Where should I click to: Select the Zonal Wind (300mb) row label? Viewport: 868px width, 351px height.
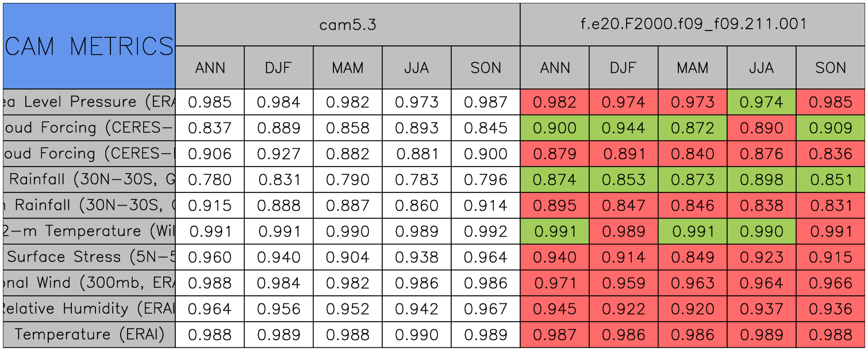coord(89,283)
